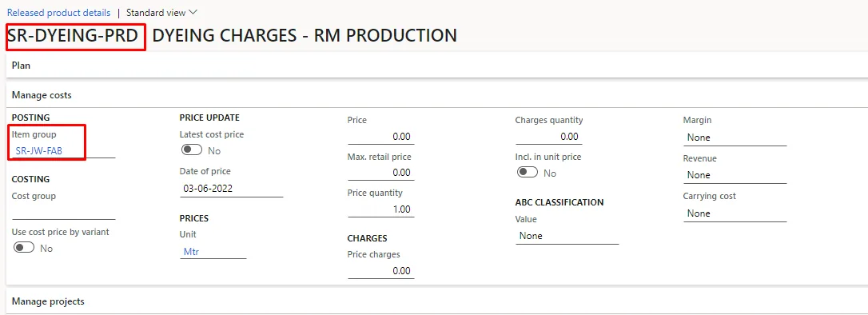Viewport: 868px width, 315px height.
Task: Open the Released product details link
Action: point(58,12)
